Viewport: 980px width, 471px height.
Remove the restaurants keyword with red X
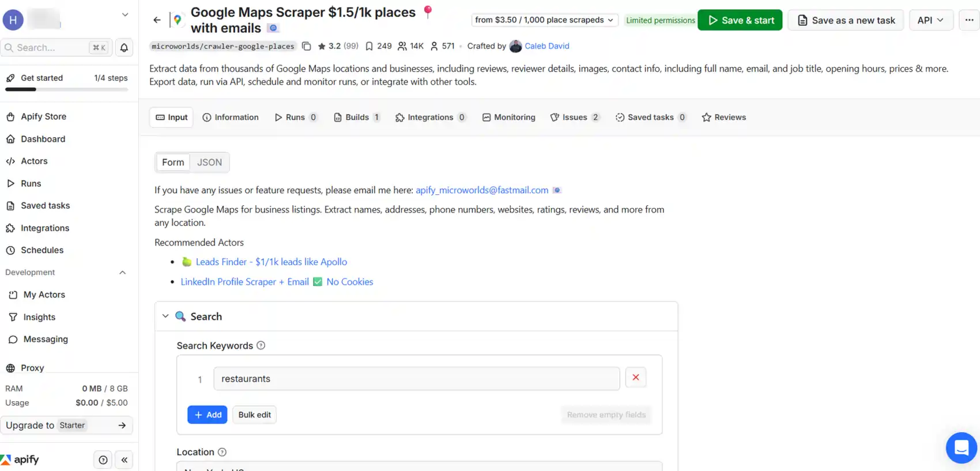pos(636,378)
